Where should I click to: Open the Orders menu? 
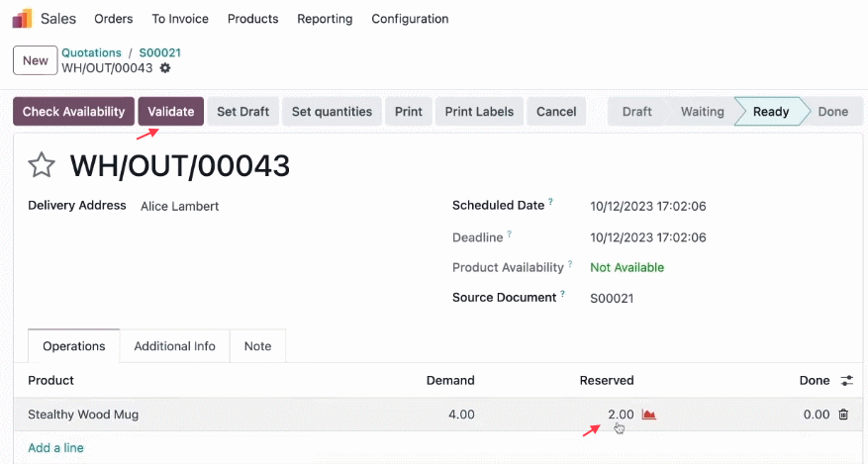tap(114, 19)
